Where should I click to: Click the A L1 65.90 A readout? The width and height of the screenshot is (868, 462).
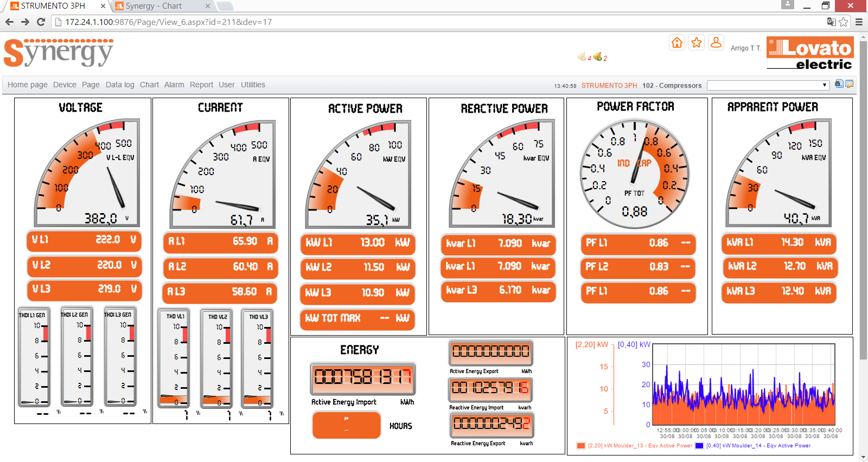[x=220, y=242]
